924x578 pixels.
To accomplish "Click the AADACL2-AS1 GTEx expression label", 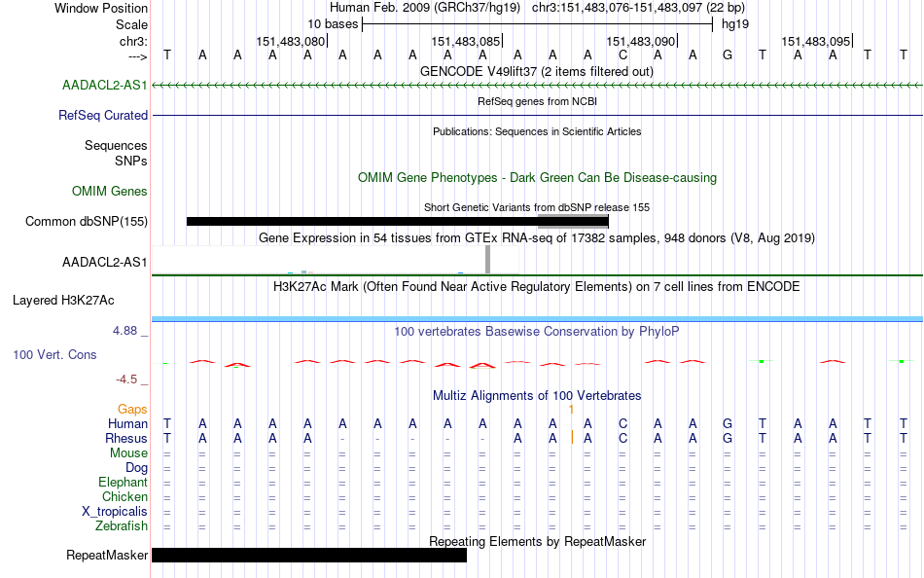I will point(104,263).
